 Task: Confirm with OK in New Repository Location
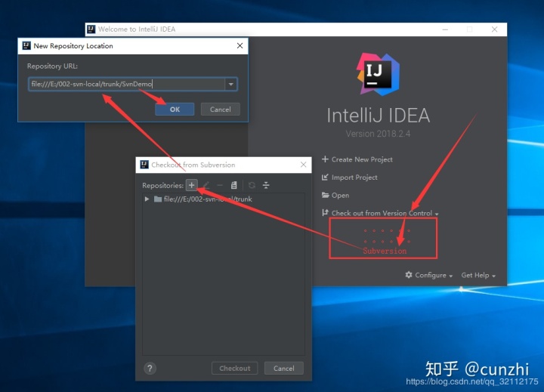(x=175, y=110)
